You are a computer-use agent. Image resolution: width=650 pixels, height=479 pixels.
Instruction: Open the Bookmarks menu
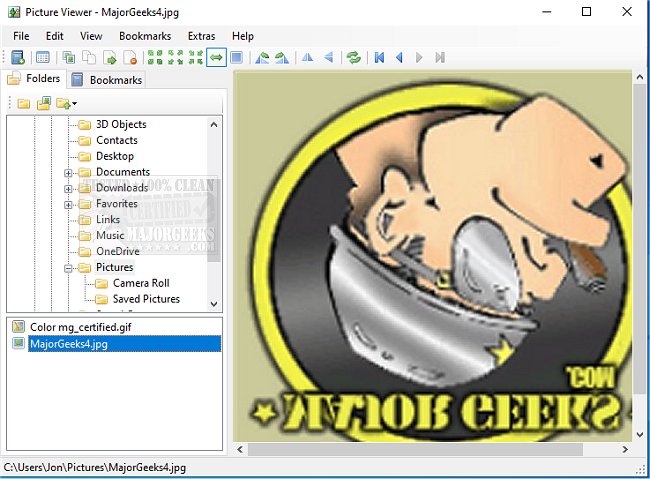(x=145, y=36)
